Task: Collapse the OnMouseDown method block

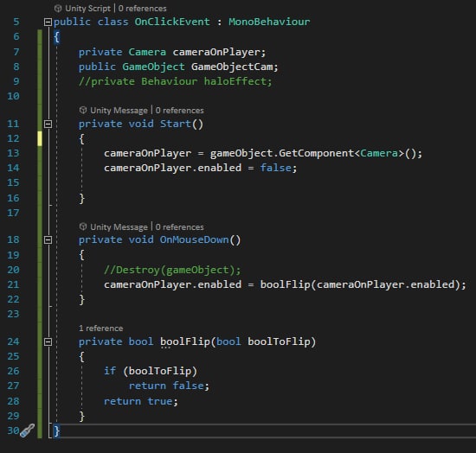Action: [x=48, y=239]
